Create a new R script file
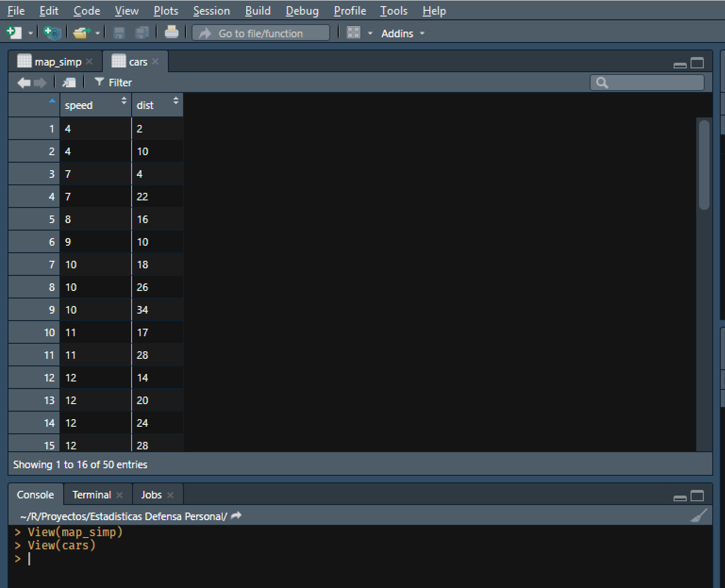The image size is (725, 588). 14,33
